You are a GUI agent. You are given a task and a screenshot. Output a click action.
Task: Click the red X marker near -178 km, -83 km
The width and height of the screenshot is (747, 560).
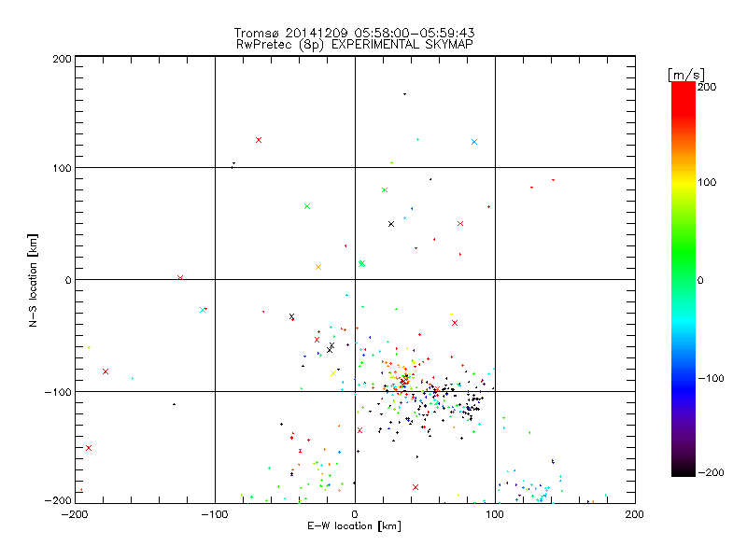(106, 371)
